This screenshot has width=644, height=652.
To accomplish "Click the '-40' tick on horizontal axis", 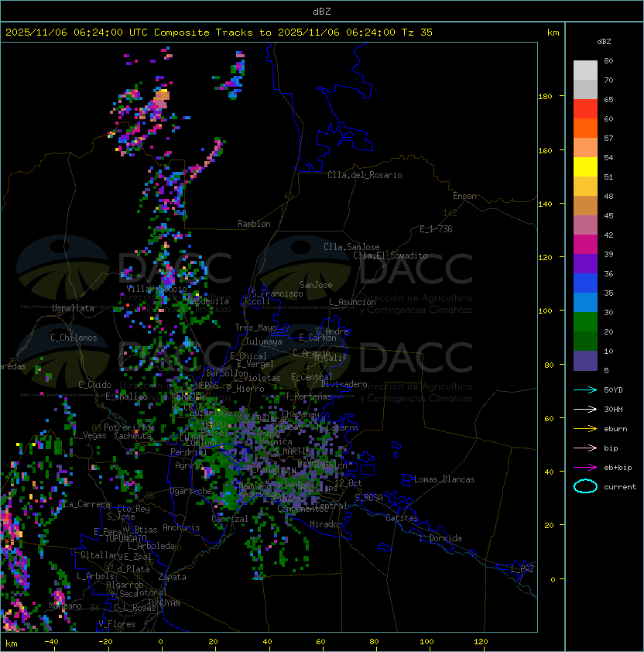I will (51, 642).
